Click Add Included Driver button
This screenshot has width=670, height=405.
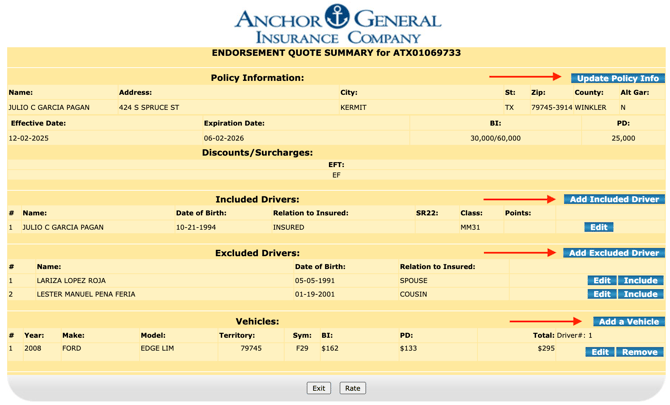(x=614, y=199)
